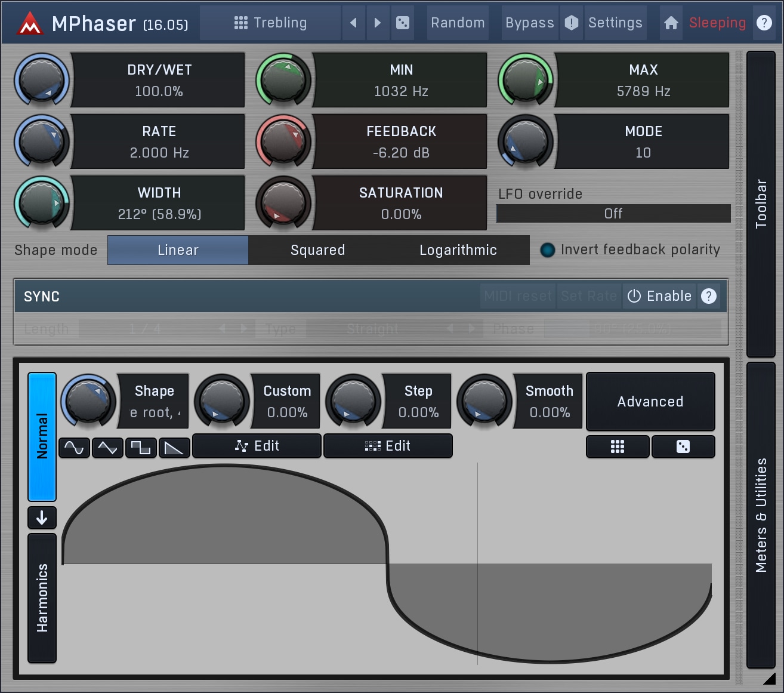The image size is (784, 693).
Task: Switch to the Normal oscillator tab
Action: coord(42,436)
